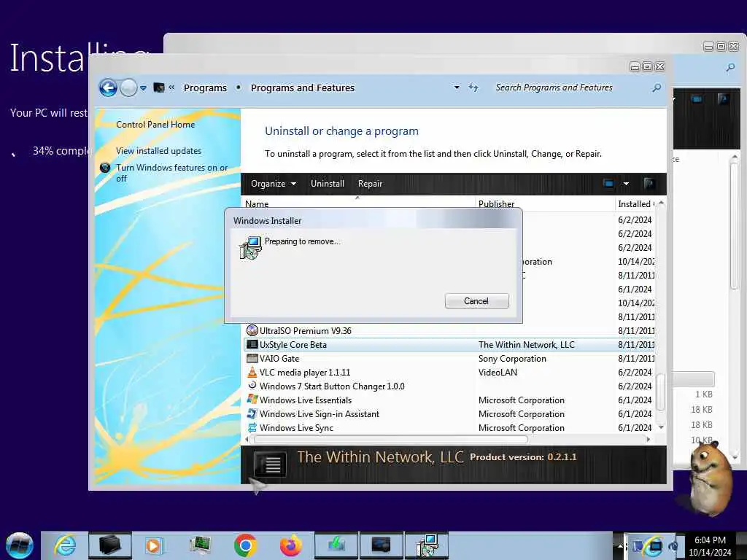
Task: Select Windows 7 Start Button Changer 1.0.0
Action: coord(449,386)
